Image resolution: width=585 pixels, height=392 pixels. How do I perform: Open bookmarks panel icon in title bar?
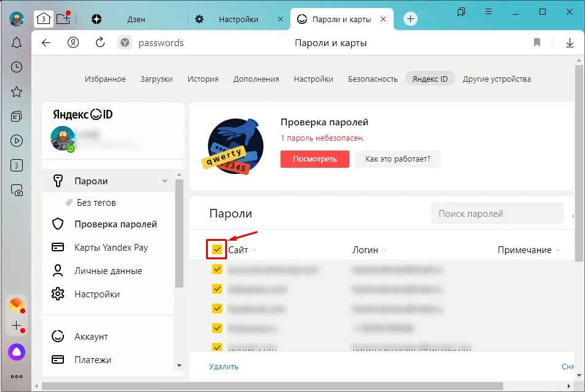pos(461,12)
